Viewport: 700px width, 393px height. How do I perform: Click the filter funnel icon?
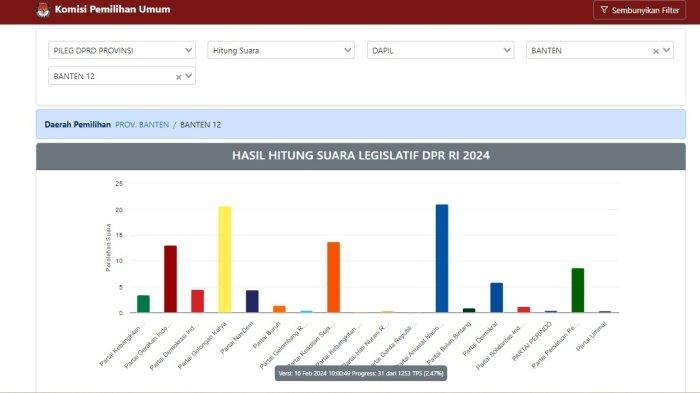tap(604, 10)
